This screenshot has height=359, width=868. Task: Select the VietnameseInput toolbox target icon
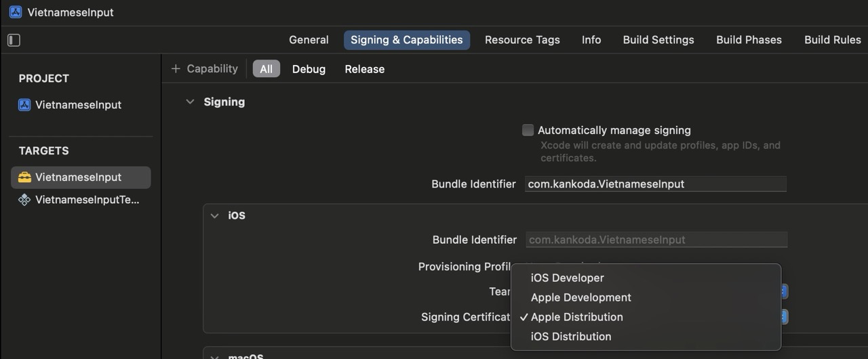click(24, 177)
